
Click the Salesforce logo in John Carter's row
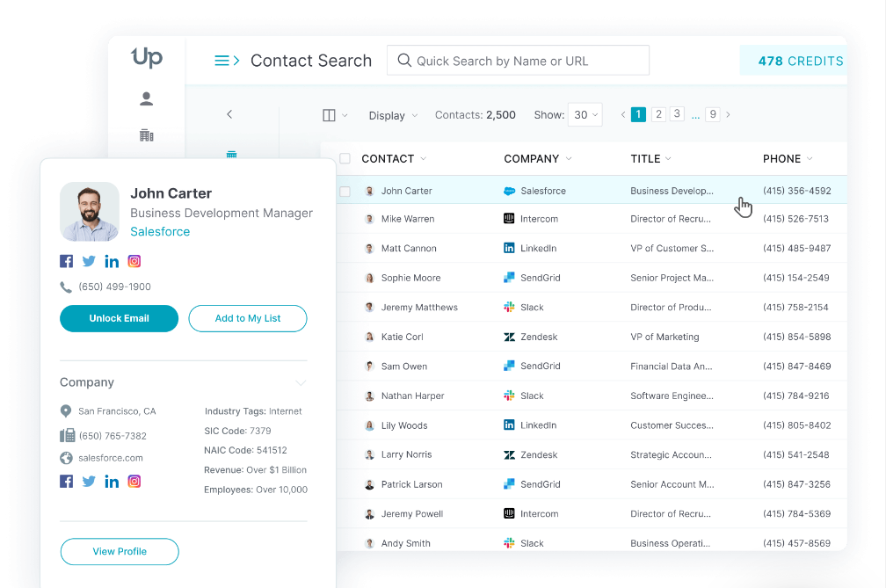(x=509, y=191)
